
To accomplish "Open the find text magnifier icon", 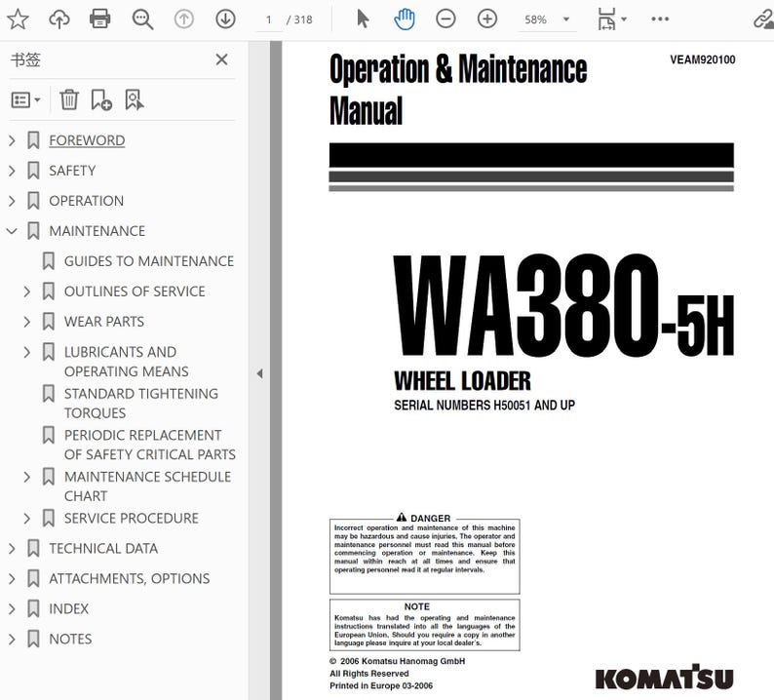I will coord(142,19).
